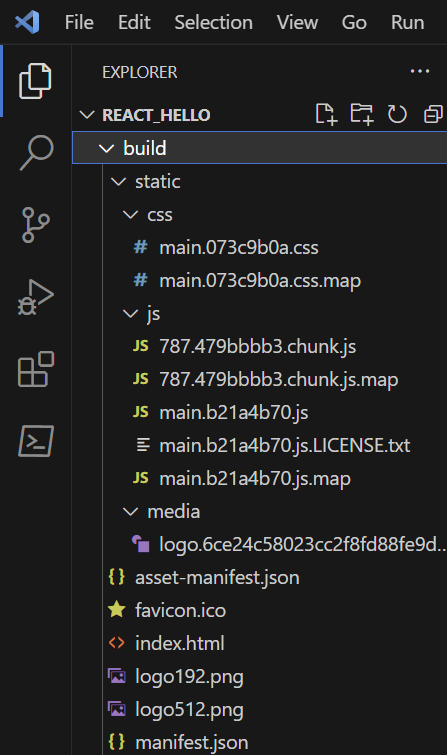Open the Edit menu
This screenshot has height=755, width=447.
pyautogui.click(x=134, y=23)
